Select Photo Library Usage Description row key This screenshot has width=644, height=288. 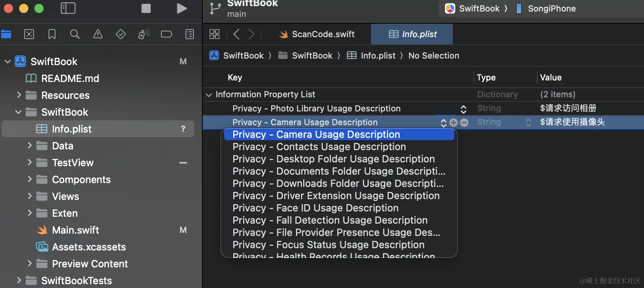[x=317, y=108]
